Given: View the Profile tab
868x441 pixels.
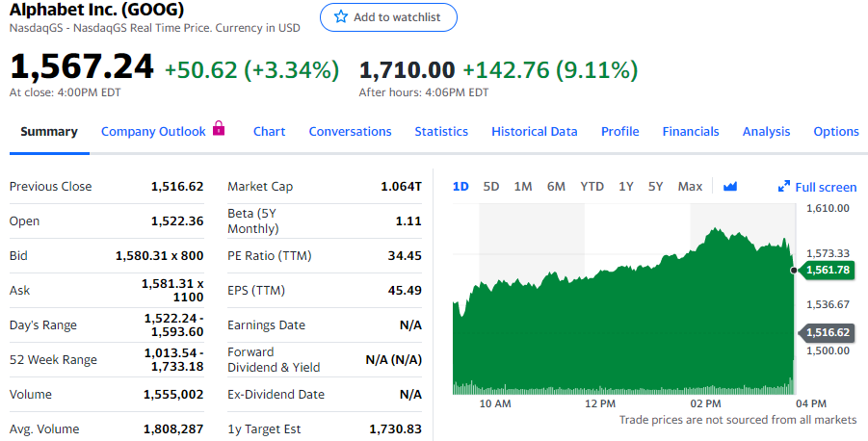Looking at the screenshot, I should tap(620, 132).
